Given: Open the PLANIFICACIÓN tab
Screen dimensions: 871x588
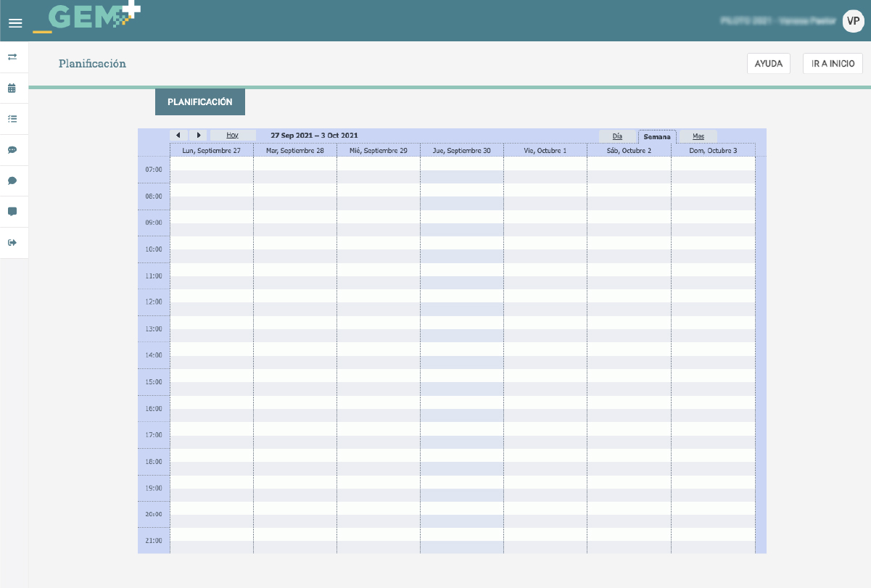Looking at the screenshot, I should click(200, 102).
